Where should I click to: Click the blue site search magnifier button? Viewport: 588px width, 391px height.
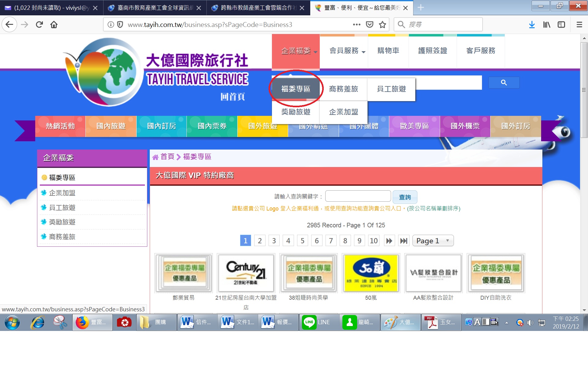pyautogui.click(x=504, y=82)
